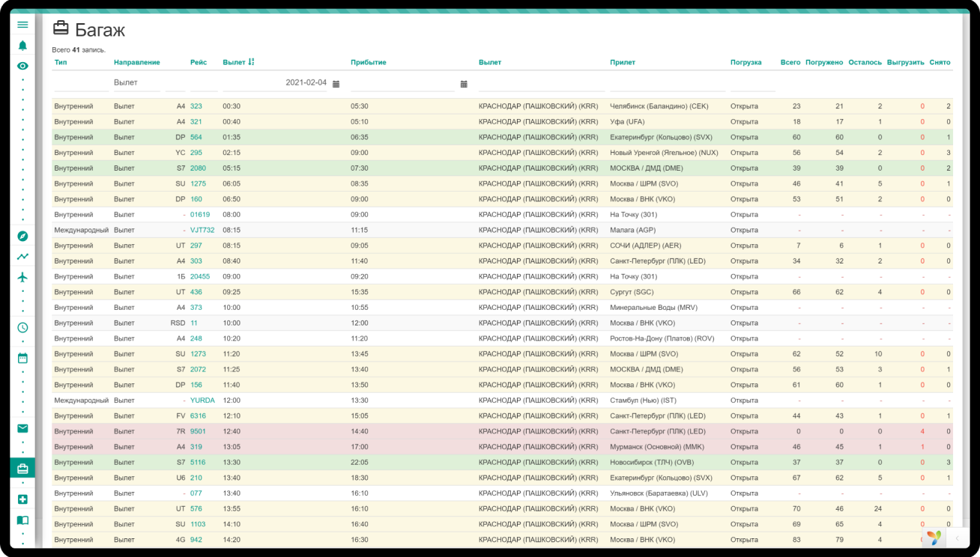This screenshot has width=980, height=557.
Task: Open the hamburger menu in the sidebar
Action: (22, 25)
